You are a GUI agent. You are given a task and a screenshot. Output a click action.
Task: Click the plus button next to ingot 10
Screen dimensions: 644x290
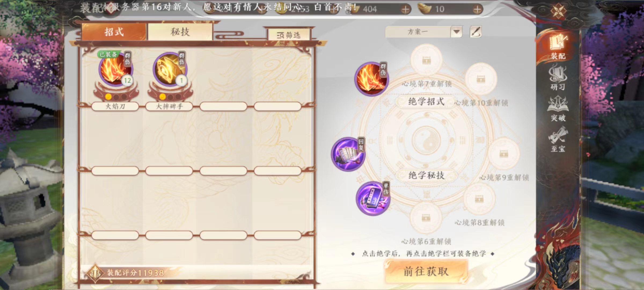click(477, 9)
